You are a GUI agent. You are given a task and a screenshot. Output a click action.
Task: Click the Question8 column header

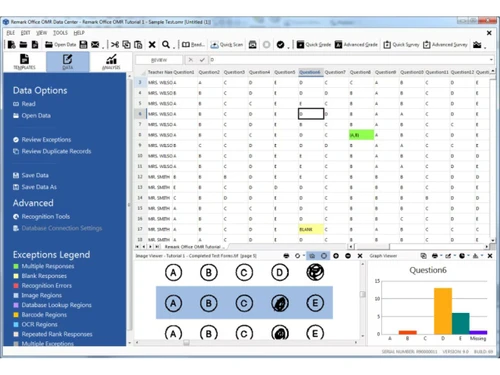tap(361, 72)
